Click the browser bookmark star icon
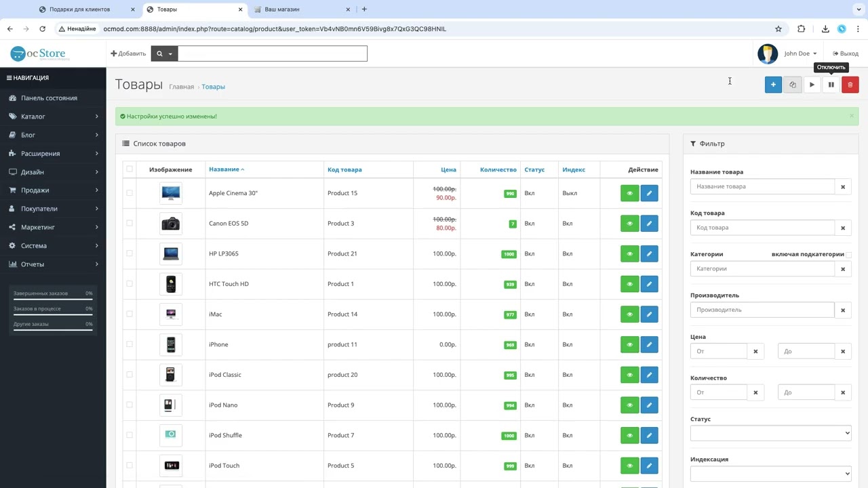The width and height of the screenshot is (868, 488). 778,29
